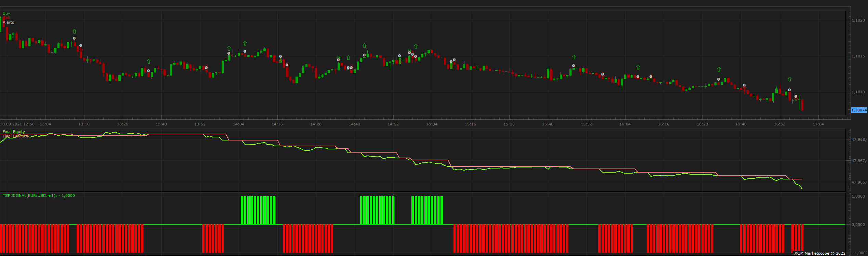
Task: Click the 1,1815 price axis label
Action: [x=858, y=56]
